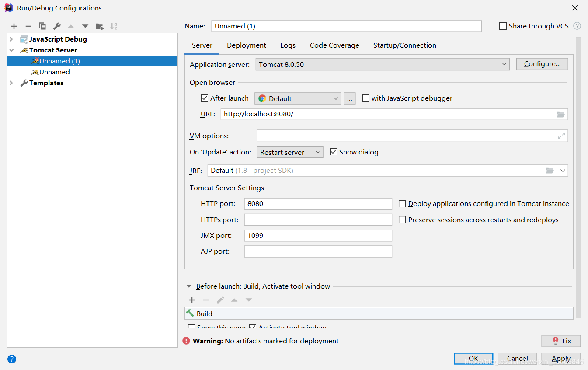Enable Preserve sessions across restarts and redeploys
The height and width of the screenshot is (370, 588).
click(403, 220)
